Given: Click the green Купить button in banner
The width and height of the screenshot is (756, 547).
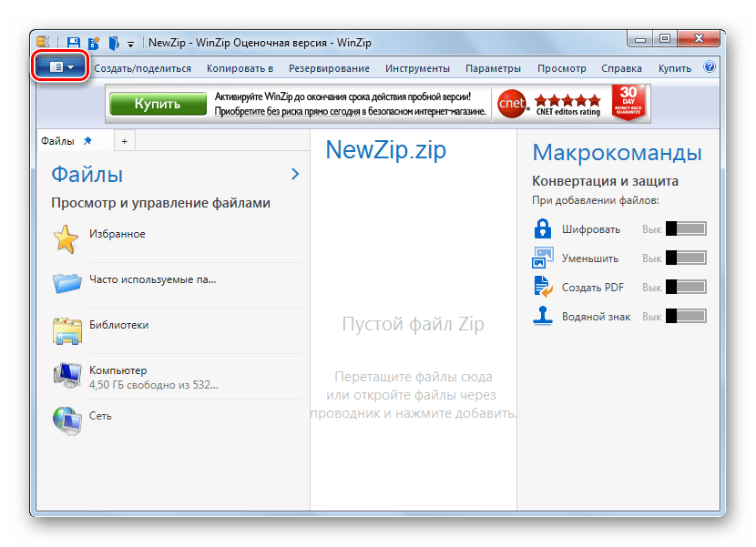Looking at the screenshot, I should pyautogui.click(x=158, y=104).
